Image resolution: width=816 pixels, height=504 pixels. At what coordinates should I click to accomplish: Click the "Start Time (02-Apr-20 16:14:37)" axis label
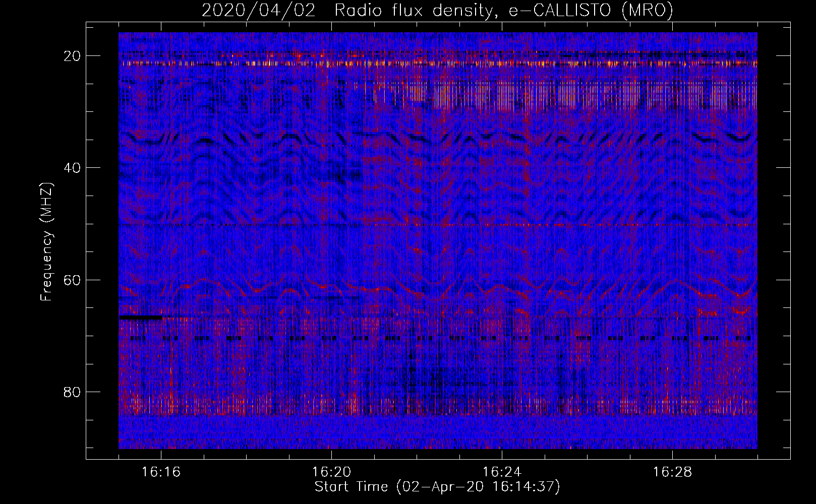[x=437, y=487]
